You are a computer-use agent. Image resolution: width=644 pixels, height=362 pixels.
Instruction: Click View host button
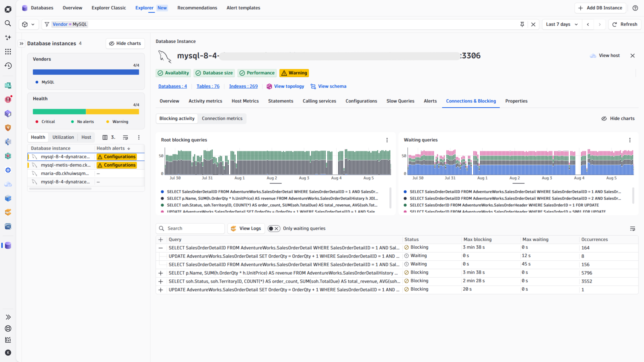coord(605,55)
